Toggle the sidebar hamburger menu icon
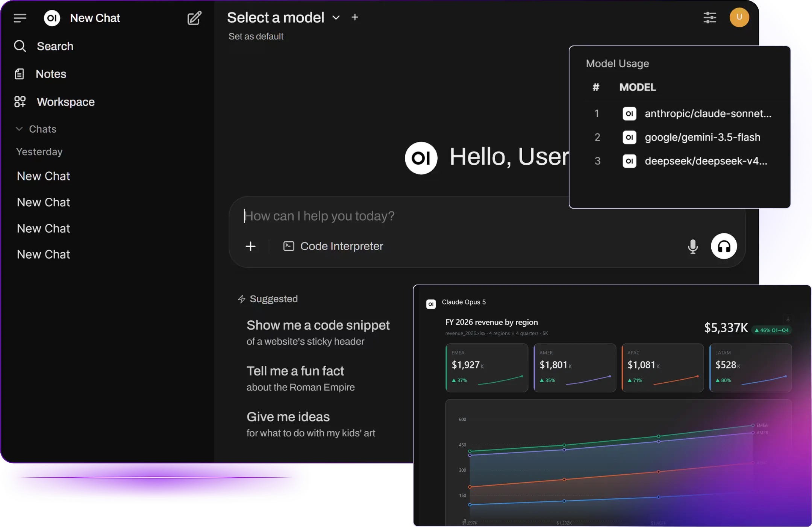The image size is (812, 527). [x=20, y=18]
